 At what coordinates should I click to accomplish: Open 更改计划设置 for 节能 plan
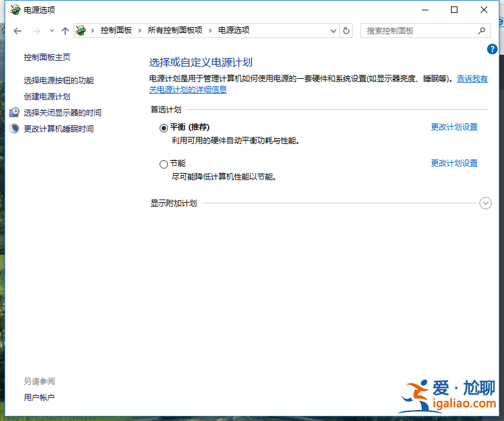pyautogui.click(x=454, y=163)
